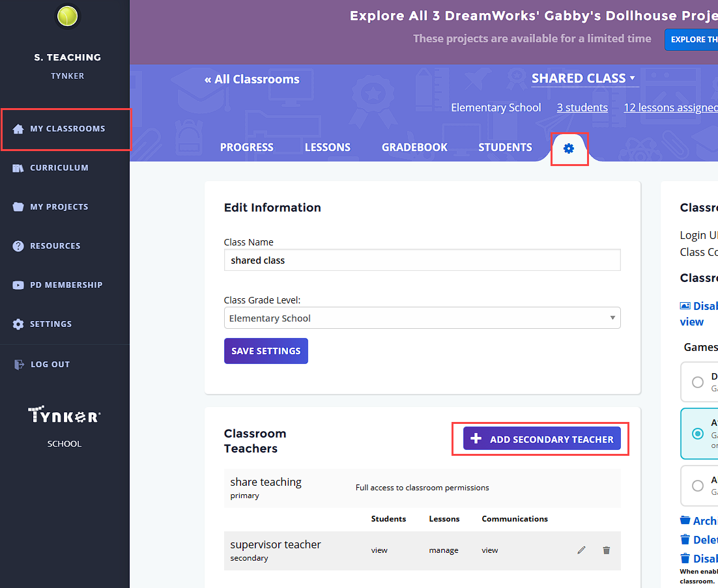Click the PD Membership video icon
The height and width of the screenshot is (588, 718).
(18, 285)
